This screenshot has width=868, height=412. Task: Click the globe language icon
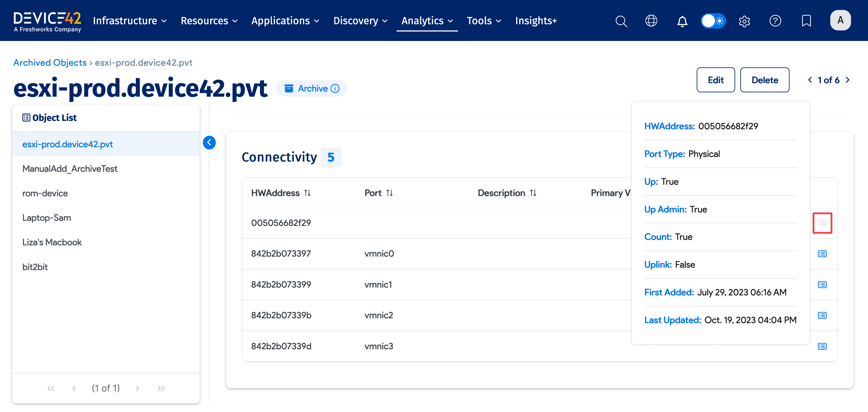point(651,21)
